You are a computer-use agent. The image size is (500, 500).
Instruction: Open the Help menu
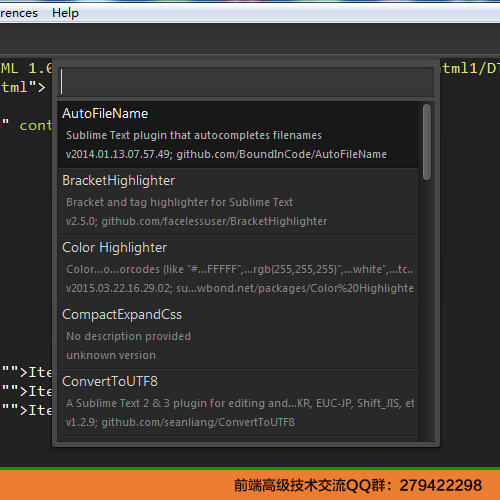[x=65, y=13]
